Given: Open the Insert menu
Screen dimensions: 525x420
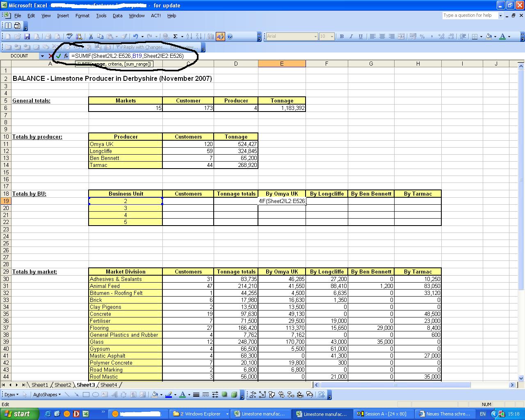Looking at the screenshot, I should click(63, 16).
